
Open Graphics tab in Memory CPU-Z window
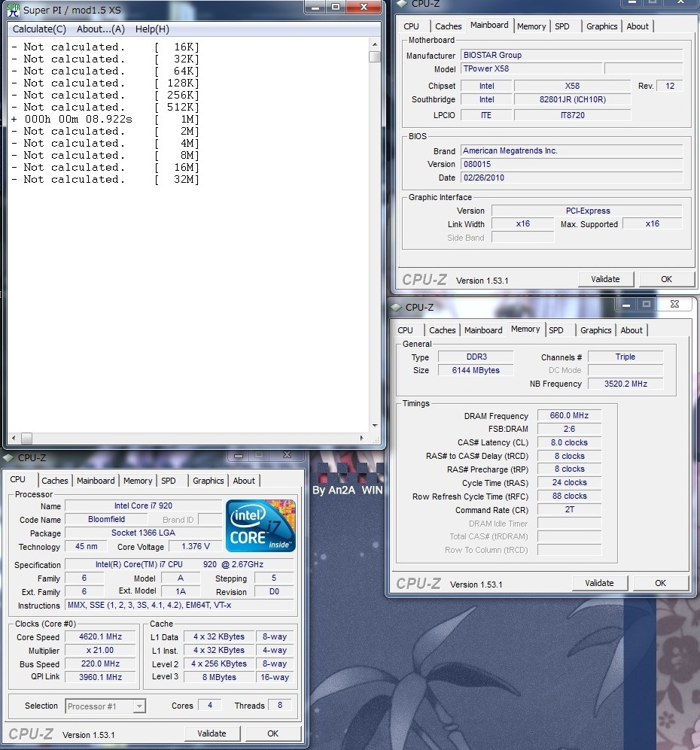(595, 330)
